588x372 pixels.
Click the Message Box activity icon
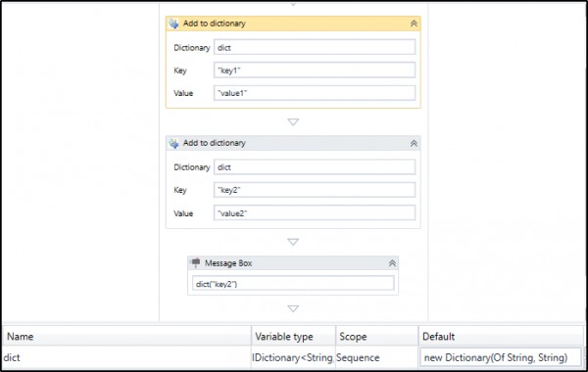pos(195,263)
